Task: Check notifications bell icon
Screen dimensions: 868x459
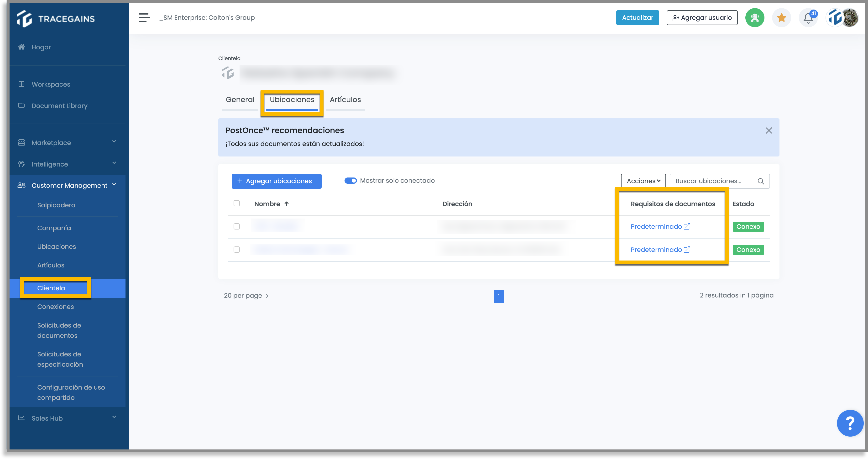Action: pyautogui.click(x=808, y=17)
